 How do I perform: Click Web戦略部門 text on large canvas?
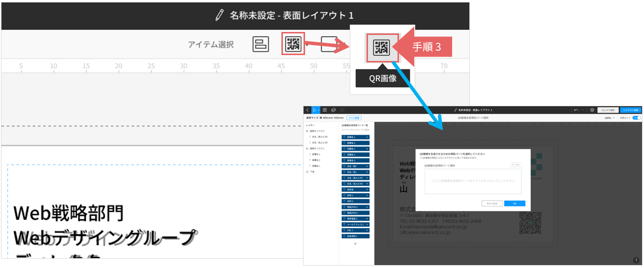(x=68, y=213)
